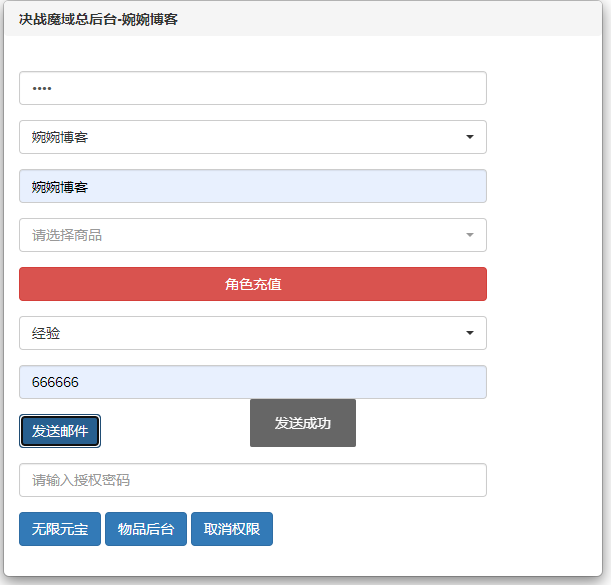The width and height of the screenshot is (611, 585).
Task: Click the grey panel header bar
Action: point(400,19)
